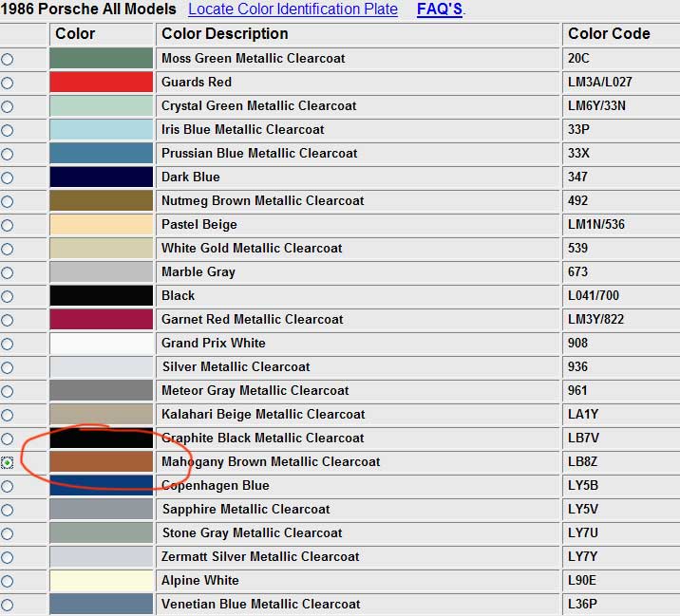The image size is (680, 616).
Task: Choose the Alpine White radio button
Action: (x=7, y=581)
